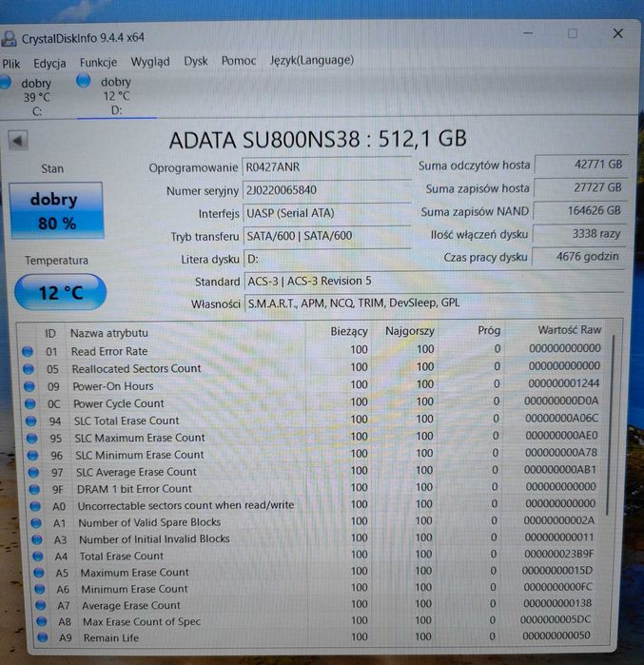Image resolution: width=644 pixels, height=665 pixels.
Task: Click the Nazwa atrybutu column header
Action: click(109, 333)
